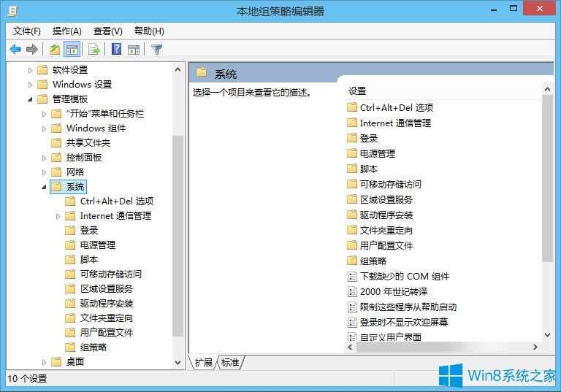
Task: Click the Back arrow toolbar icon
Action: [15, 50]
